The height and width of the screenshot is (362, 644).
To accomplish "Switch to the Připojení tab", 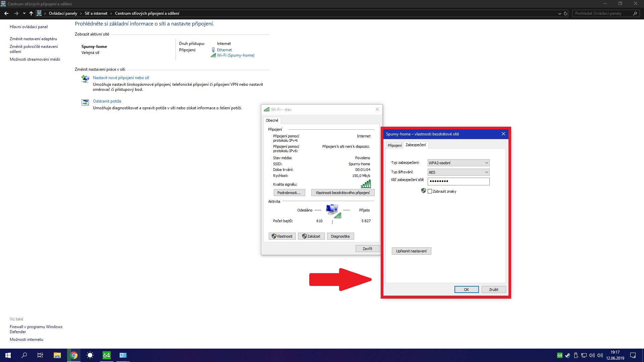I will [394, 145].
